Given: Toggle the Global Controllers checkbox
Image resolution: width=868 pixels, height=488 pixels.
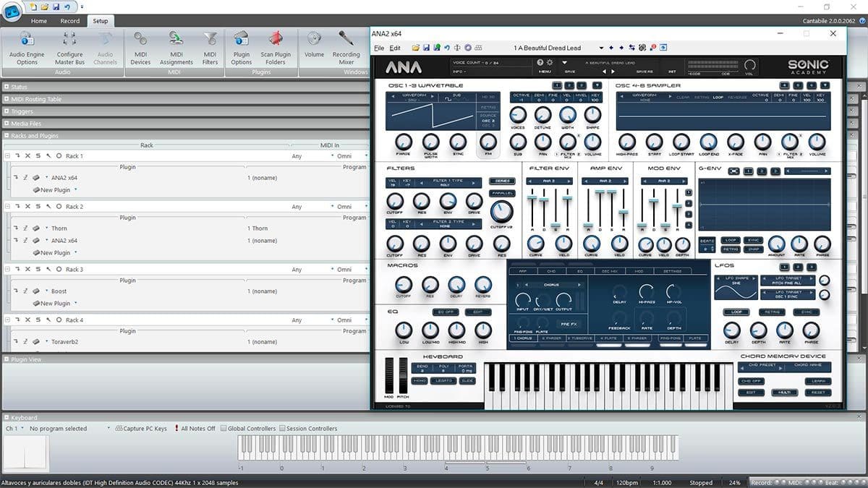Looking at the screenshot, I should point(224,429).
